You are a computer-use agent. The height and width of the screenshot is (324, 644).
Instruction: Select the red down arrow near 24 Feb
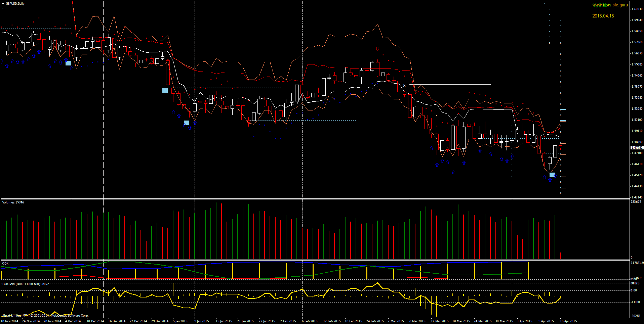point(377,49)
